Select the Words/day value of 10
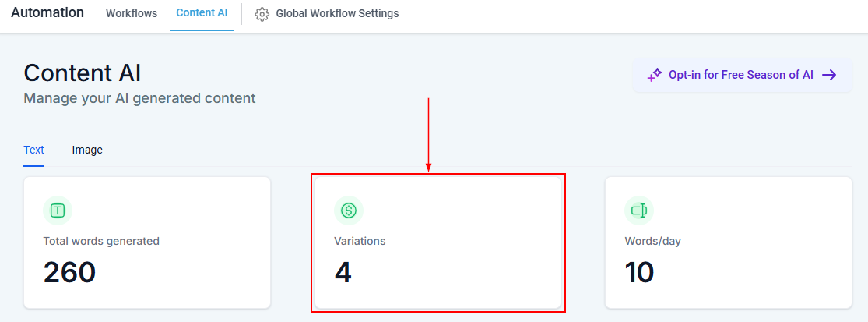 639,272
